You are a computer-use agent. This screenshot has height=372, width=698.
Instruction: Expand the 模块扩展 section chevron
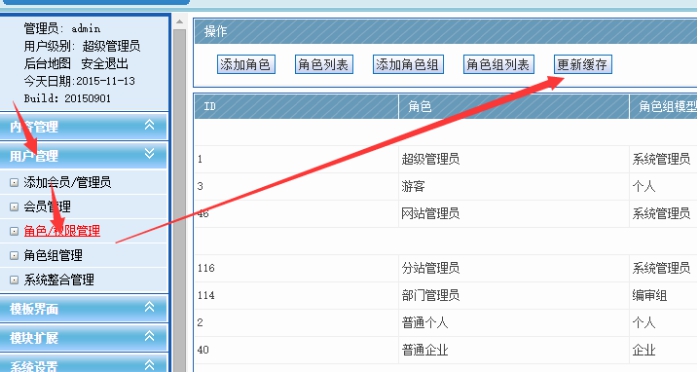pos(150,336)
